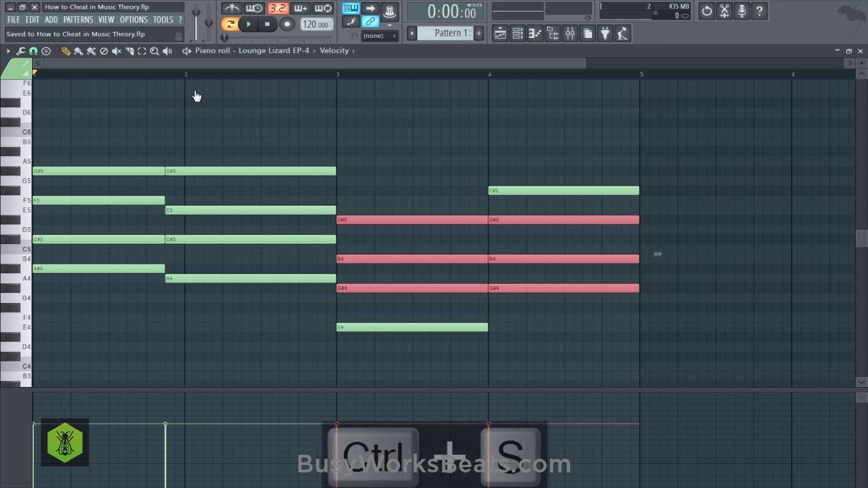Open the snap magnet menu
The width and height of the screenshot is (868, 488).
[x=33, y=51]
